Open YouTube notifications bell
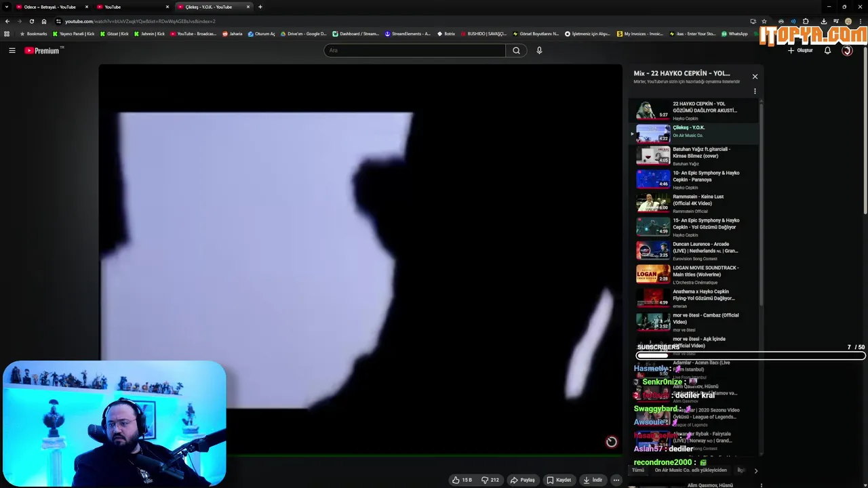This screenshot has height=488, width=868. (x=827, y=50)
